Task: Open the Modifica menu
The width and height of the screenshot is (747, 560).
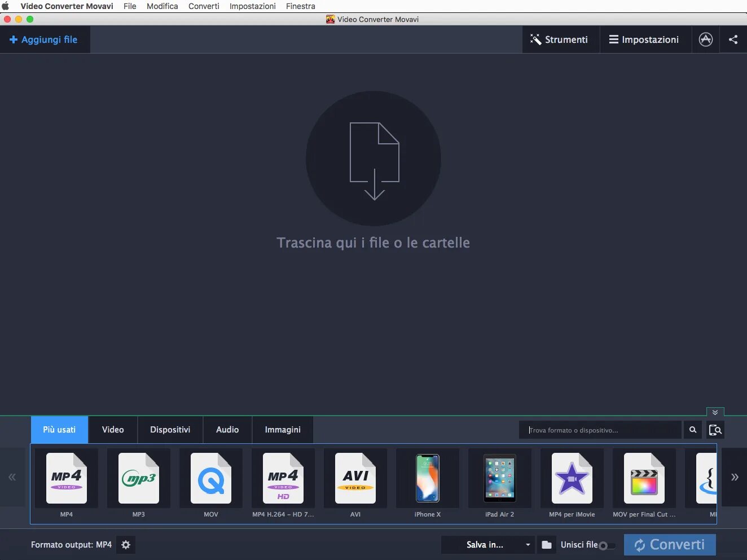Action: [x=162, y=6]
